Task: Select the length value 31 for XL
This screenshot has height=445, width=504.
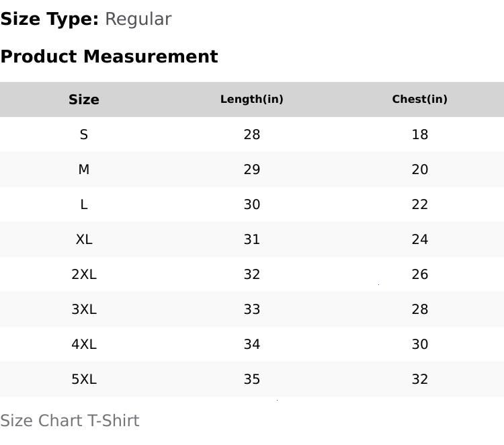Action: coord(252,239)
